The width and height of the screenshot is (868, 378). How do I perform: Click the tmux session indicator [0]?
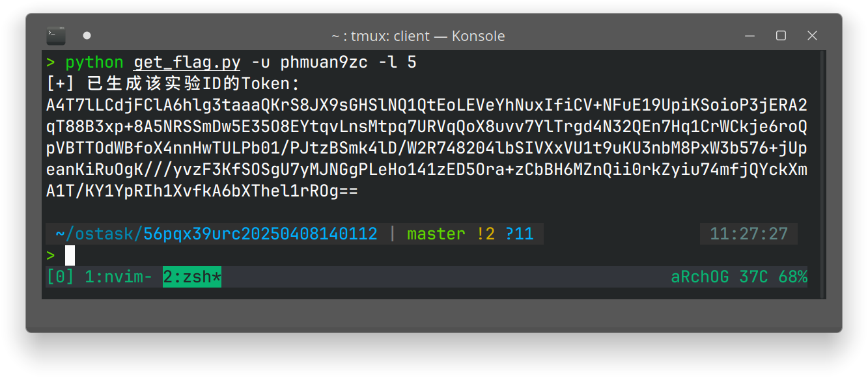pos(60,277)
